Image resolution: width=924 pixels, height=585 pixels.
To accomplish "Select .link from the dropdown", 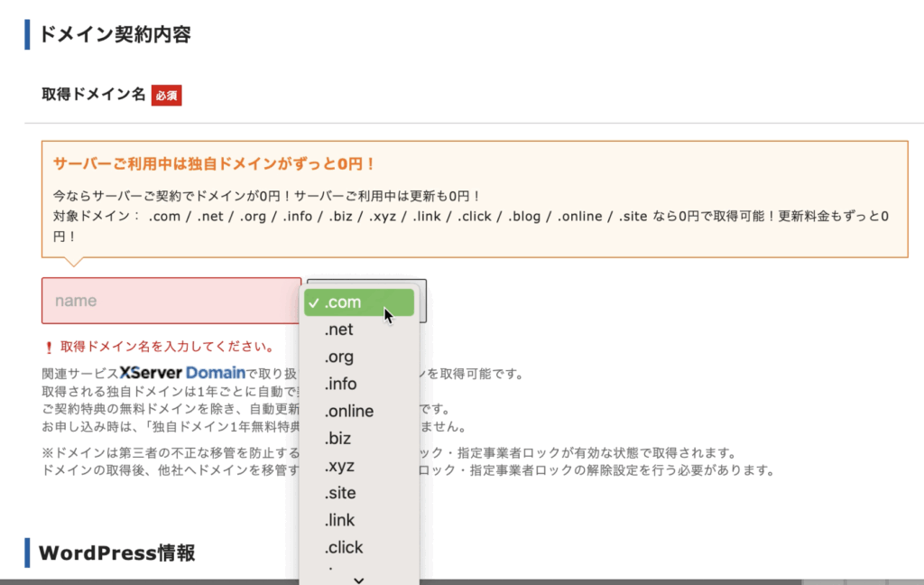I will tap(339, 520).
